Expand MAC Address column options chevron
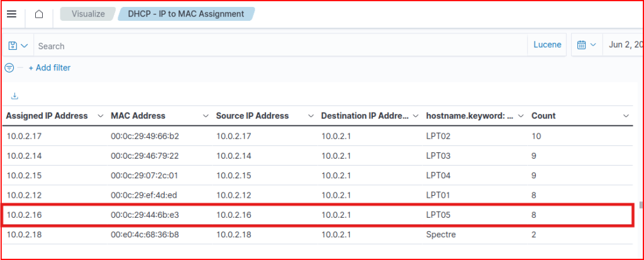Image resolution: width=644 pixels, height=260 pixels. (x=206, y=116)
